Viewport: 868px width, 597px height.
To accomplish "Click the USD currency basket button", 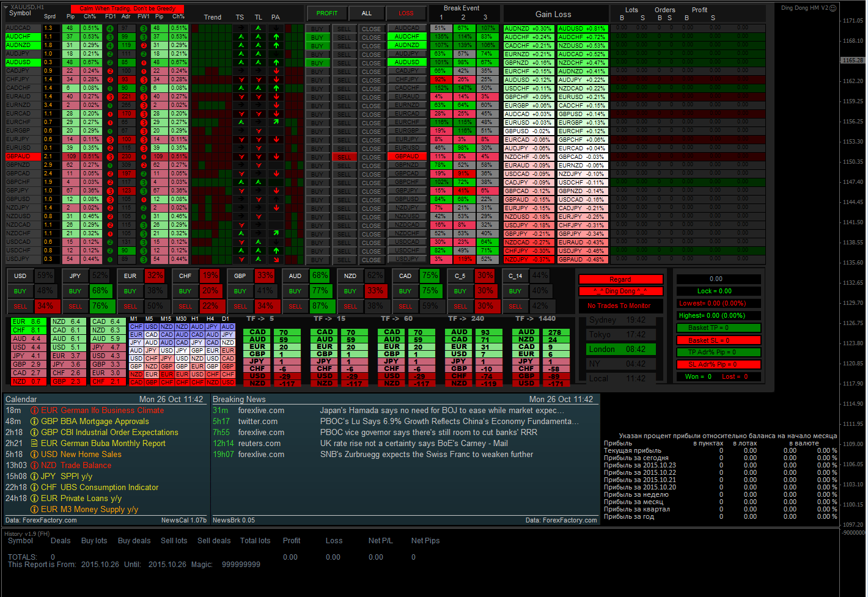I will (20, 276).
